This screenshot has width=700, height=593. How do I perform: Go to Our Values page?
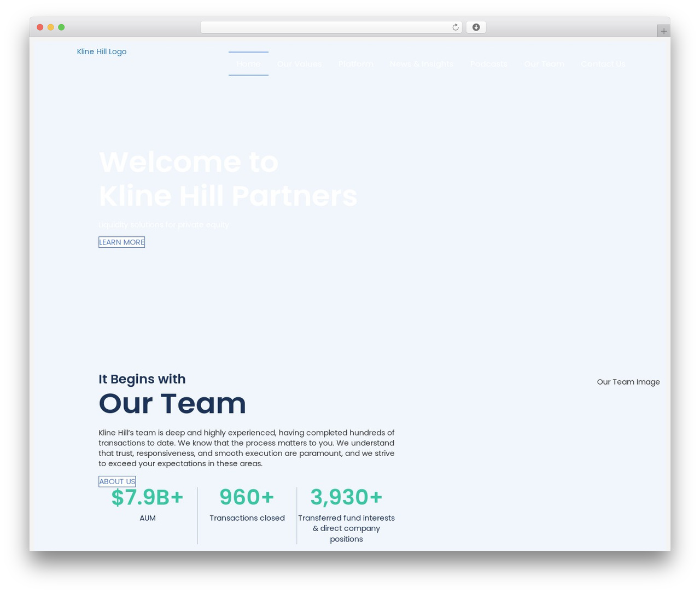click(x=299, y=64)
